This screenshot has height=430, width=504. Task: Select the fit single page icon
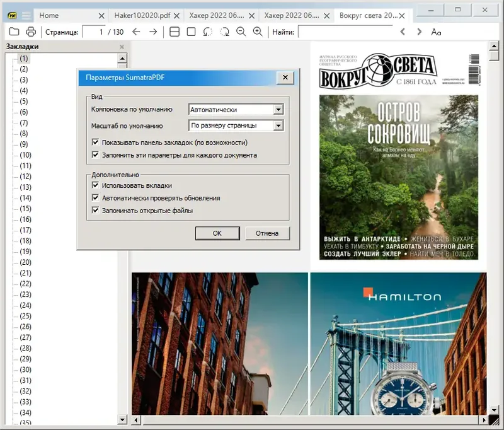[191, 32]
